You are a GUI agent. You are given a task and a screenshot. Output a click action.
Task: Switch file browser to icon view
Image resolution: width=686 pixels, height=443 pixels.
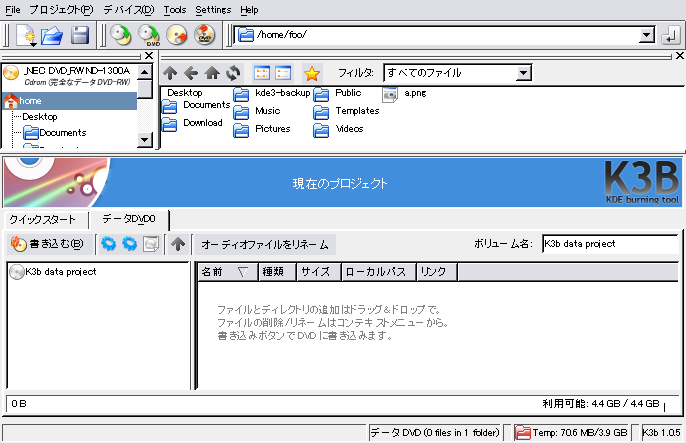click(263, 73)
